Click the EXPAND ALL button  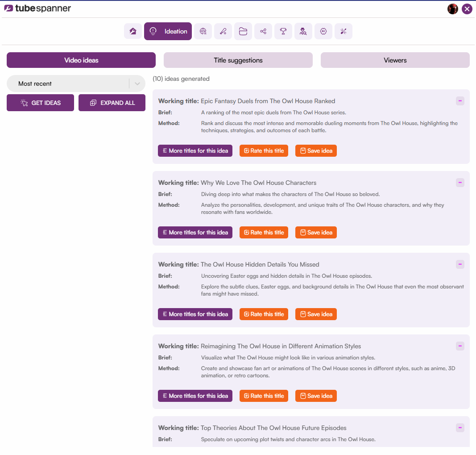112,103
